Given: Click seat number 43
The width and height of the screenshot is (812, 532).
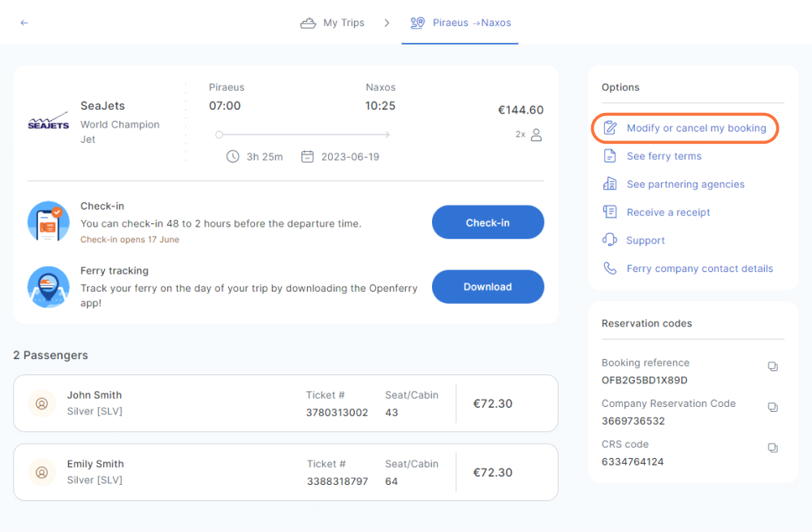Looking at the screenshot, I should click(391, 413).
